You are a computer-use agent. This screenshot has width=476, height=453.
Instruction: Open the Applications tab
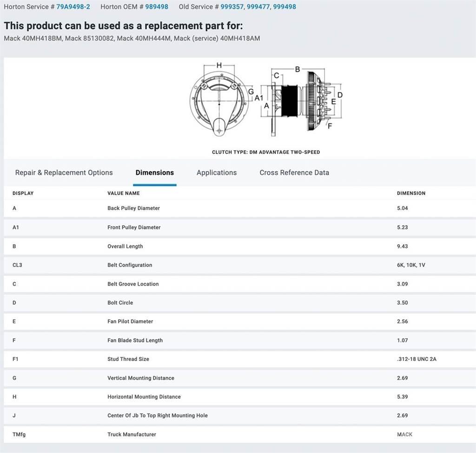point(217,173)
